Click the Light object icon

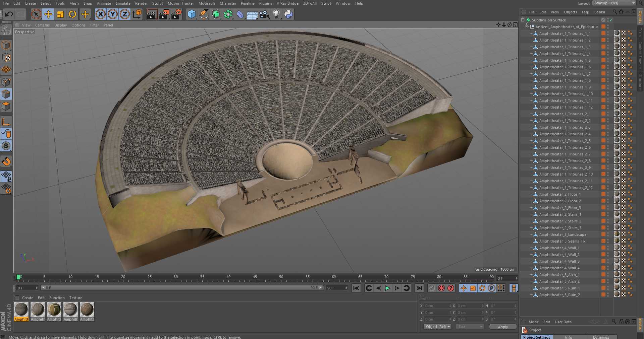click(276, 14)
